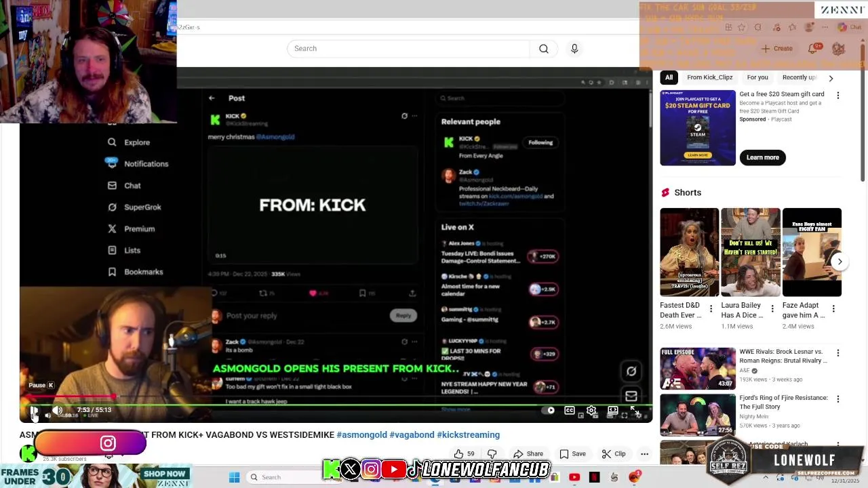Open the WWE Rivals video thumbnail
868x488 pixels.
click(x=698, y=368)
